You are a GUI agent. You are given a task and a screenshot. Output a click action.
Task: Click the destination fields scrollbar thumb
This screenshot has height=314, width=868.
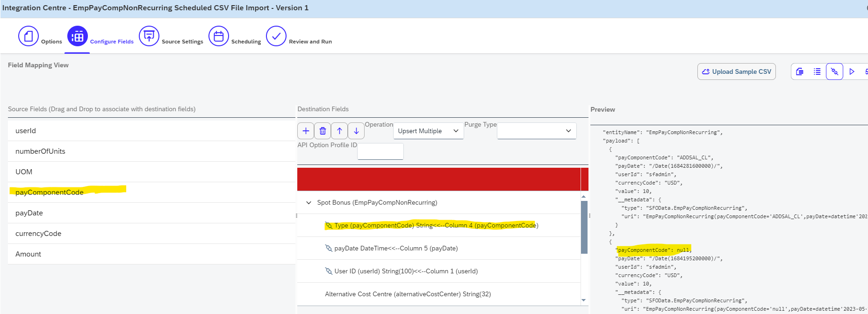584,227
